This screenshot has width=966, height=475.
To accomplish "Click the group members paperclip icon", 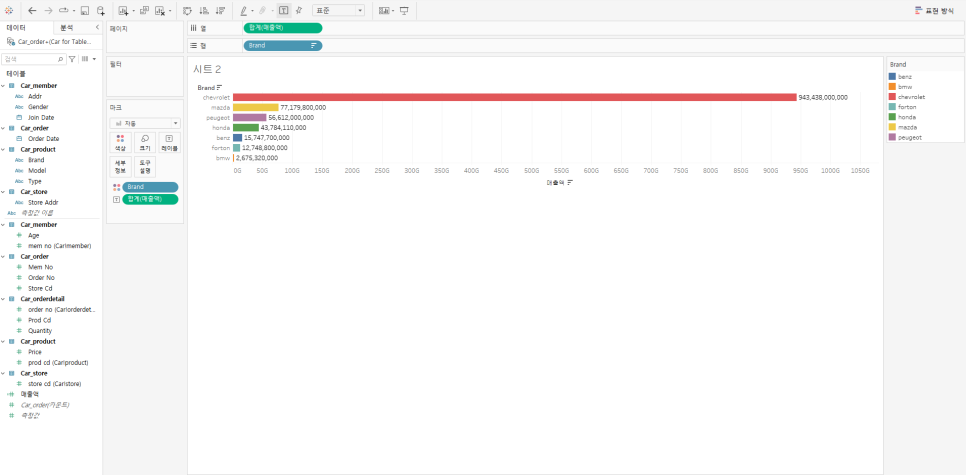I will [x=262, y=10].
